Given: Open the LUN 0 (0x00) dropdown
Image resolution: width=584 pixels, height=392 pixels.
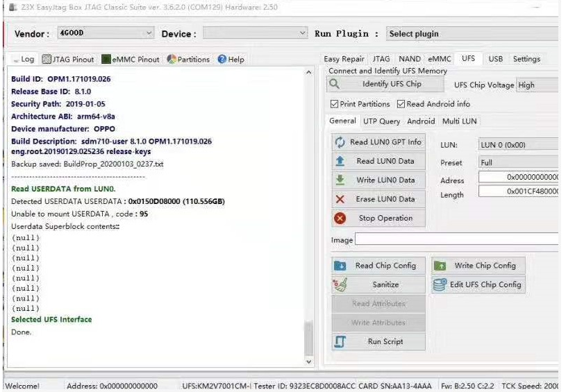Looking at the screenshot, I should pos(518,145).
